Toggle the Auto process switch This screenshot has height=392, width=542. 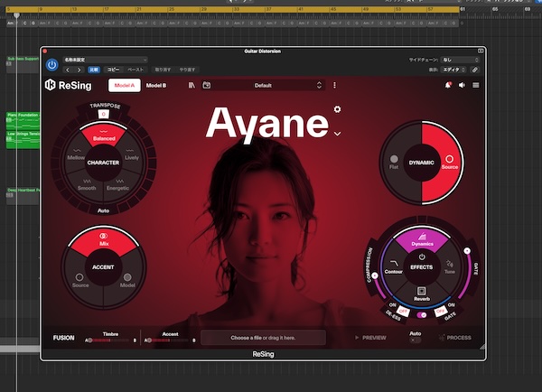click(415, 341)
